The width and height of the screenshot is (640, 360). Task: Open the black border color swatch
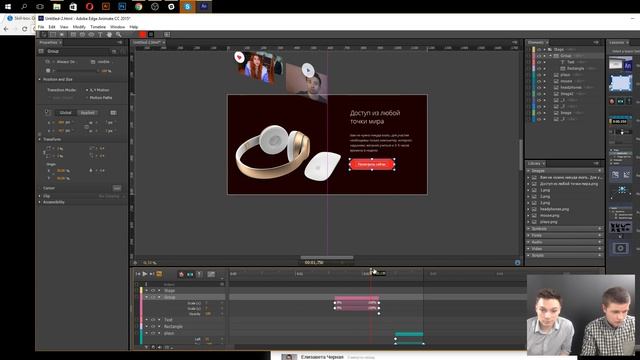point(151,35)
